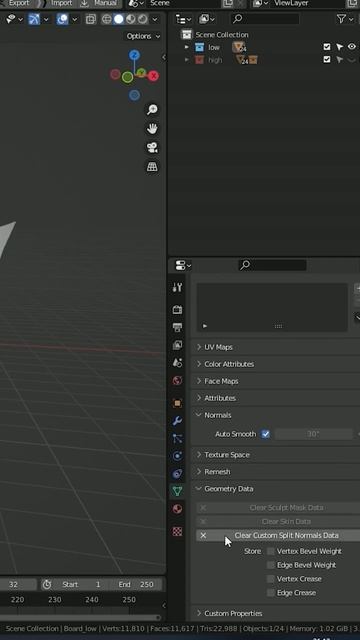Open the Tool properties tab
This screenshot has height=640, width=360.
pos(177,288)
